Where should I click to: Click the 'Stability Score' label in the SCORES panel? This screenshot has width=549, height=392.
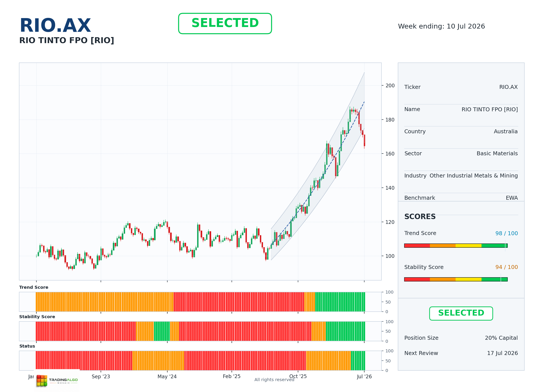pyautogui.click(x=424, y=267)
